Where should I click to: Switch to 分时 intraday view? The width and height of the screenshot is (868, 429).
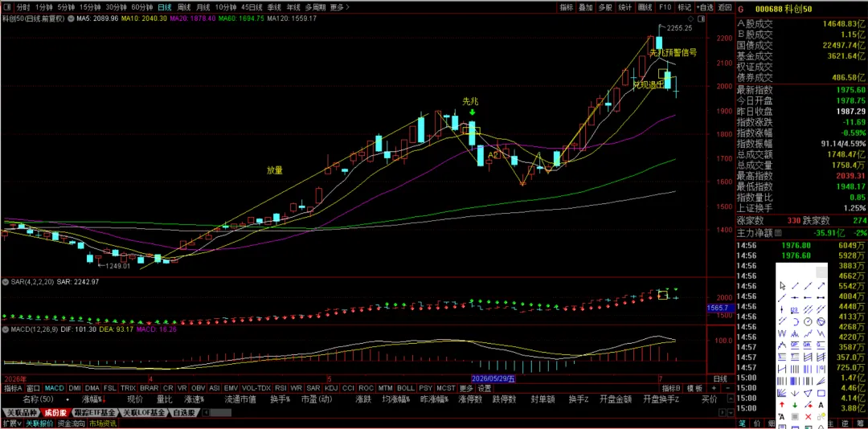click(23, 7)
